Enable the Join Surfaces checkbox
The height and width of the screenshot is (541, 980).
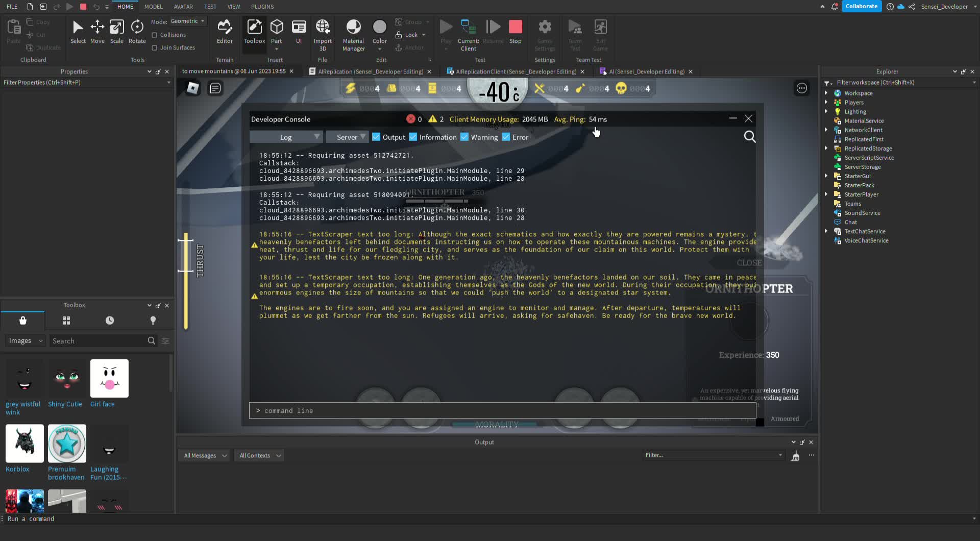click(x=155, y=47)
